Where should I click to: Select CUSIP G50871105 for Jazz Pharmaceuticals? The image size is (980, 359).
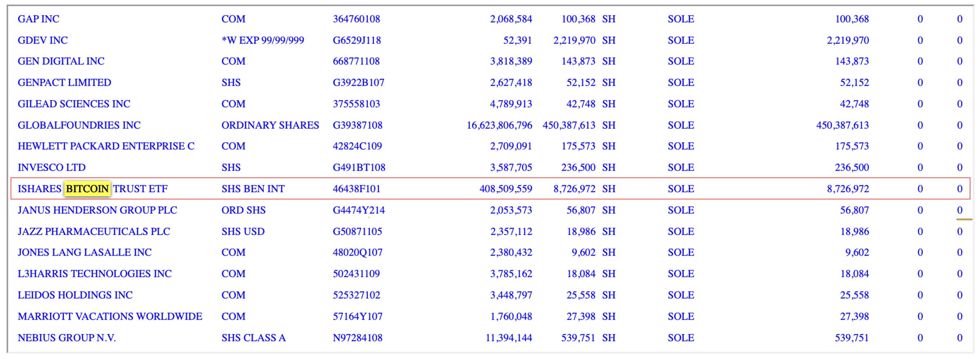pyautogui.click(x=357, y=231)
